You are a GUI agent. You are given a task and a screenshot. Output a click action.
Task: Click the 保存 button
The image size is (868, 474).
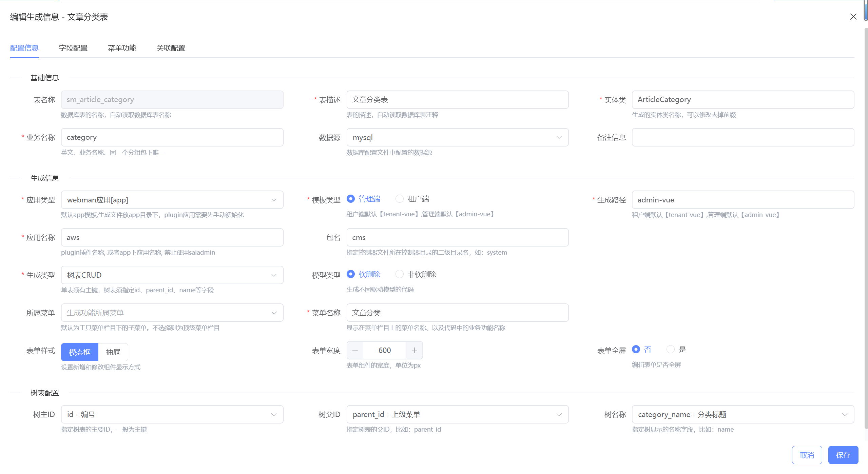coord(843,455)
